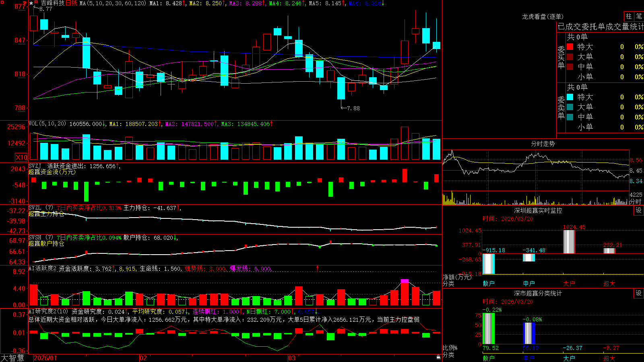The height and width of the screenshot is (362, 644).
Task: Click the 大智慧 label at bottom-left
Action: (x=12, y=358)
